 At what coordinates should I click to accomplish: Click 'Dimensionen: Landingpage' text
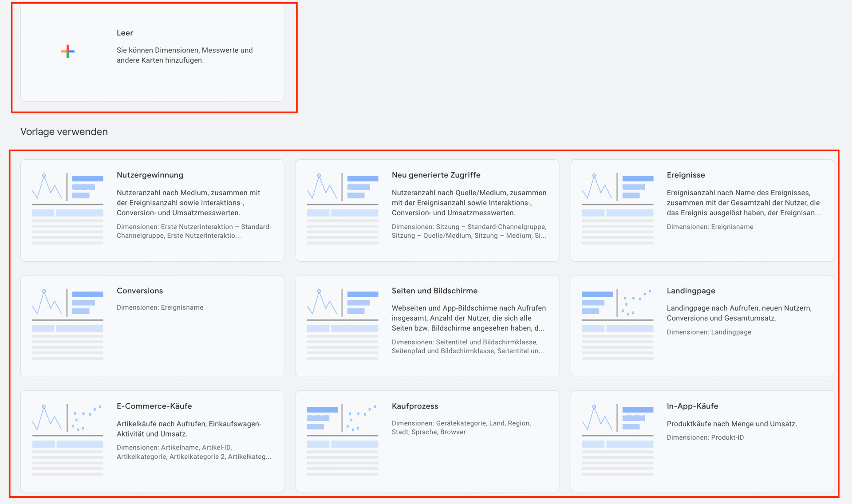coord(709,332)
